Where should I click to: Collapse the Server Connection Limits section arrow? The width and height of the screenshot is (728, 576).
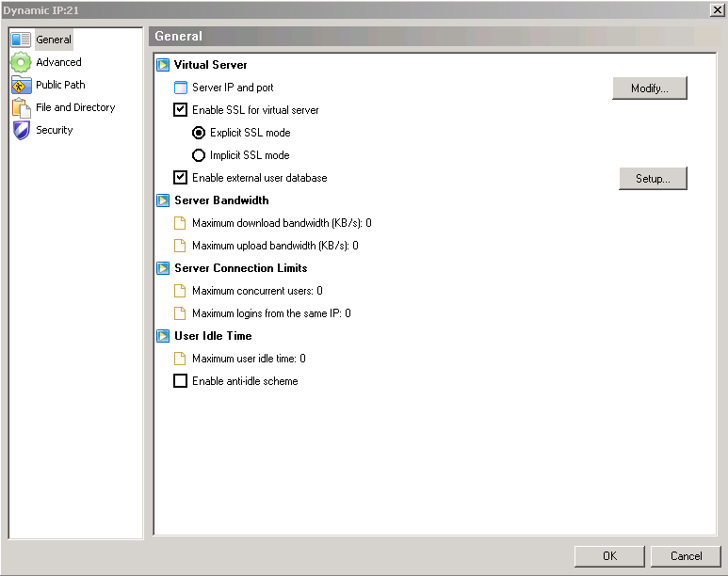click(x=163, y=268)
